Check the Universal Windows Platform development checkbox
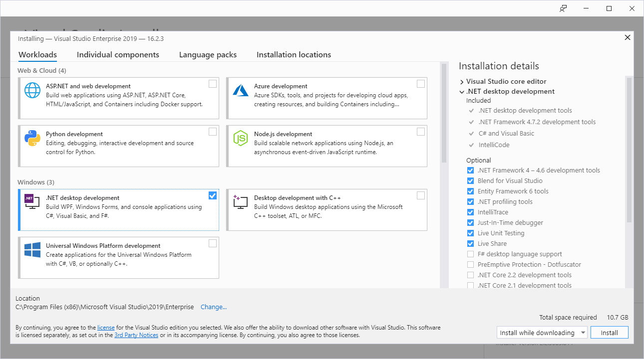The height and width of the screenshot is (359, 644). [x=213, y=243]
